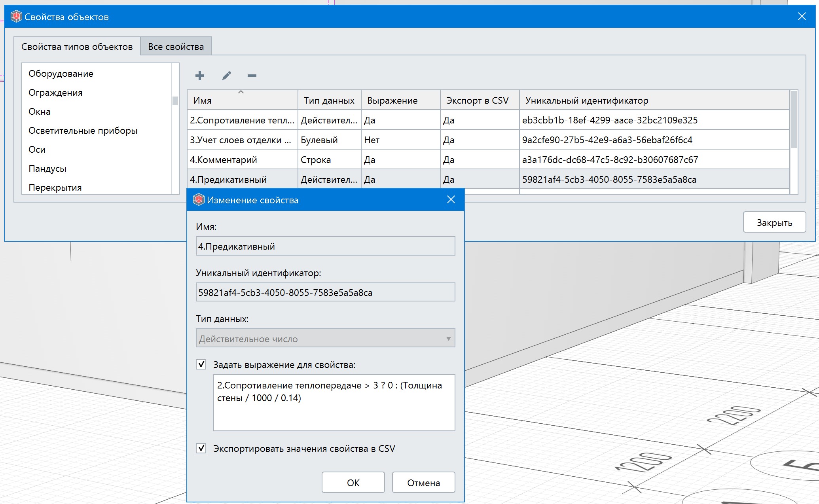
Task: Click the Экспорт в CSV column header
Action: tap(480, 100)
